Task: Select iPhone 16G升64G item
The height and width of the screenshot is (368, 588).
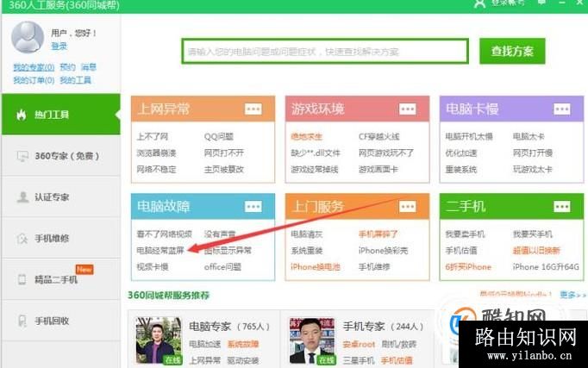Action: point(546,267)
